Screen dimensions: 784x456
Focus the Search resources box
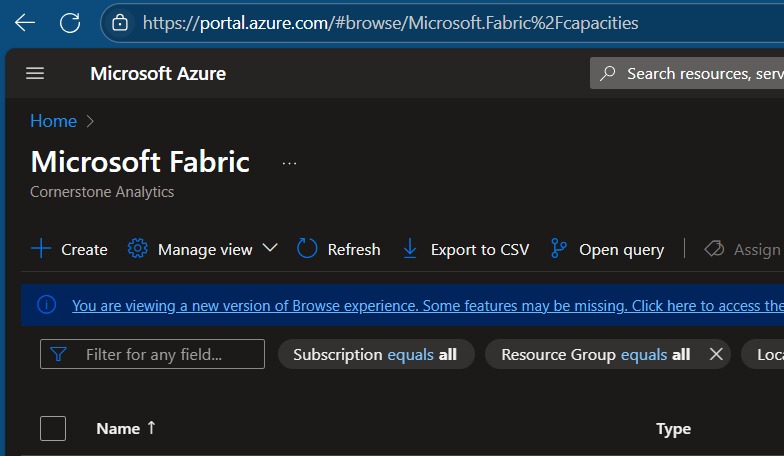[687, 74]
